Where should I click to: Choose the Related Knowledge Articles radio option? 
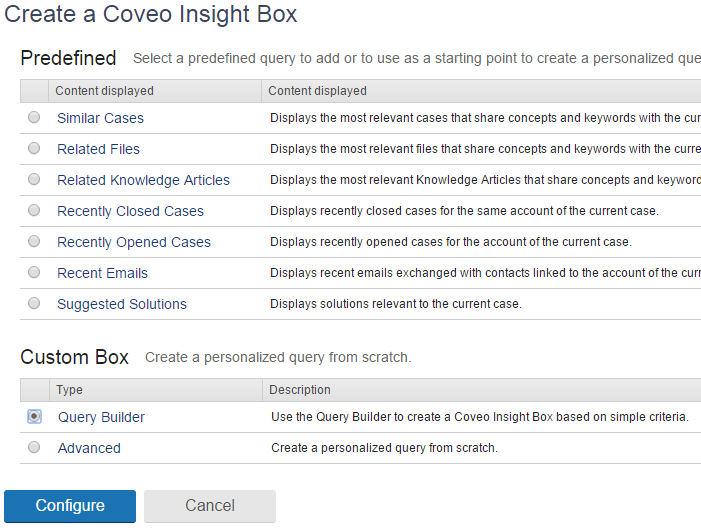click(34, 179)
